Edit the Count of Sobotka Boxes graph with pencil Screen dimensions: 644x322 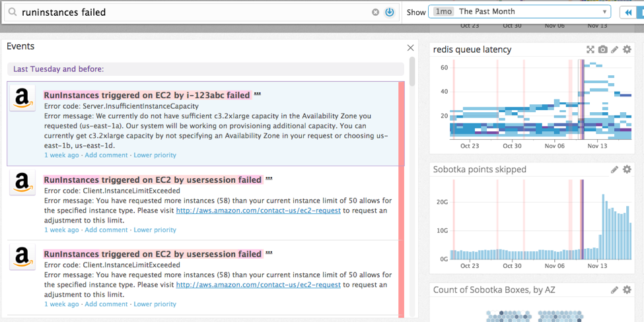614,290
